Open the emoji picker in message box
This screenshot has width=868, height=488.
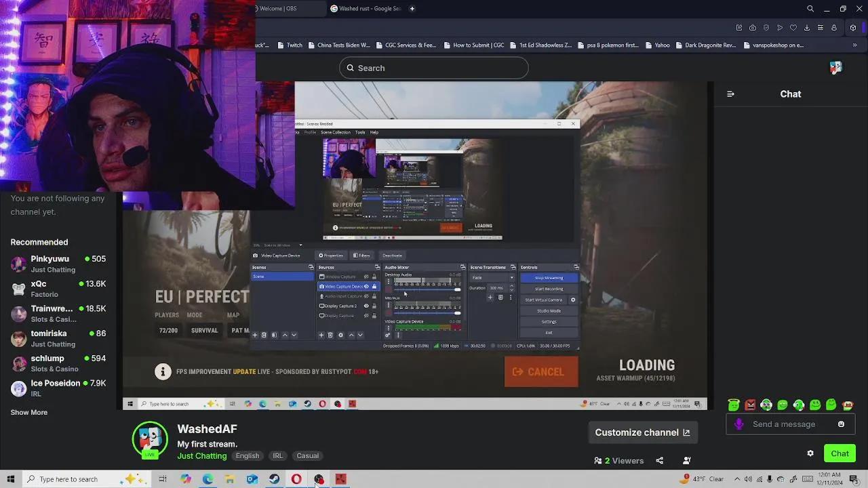(841, 424)
